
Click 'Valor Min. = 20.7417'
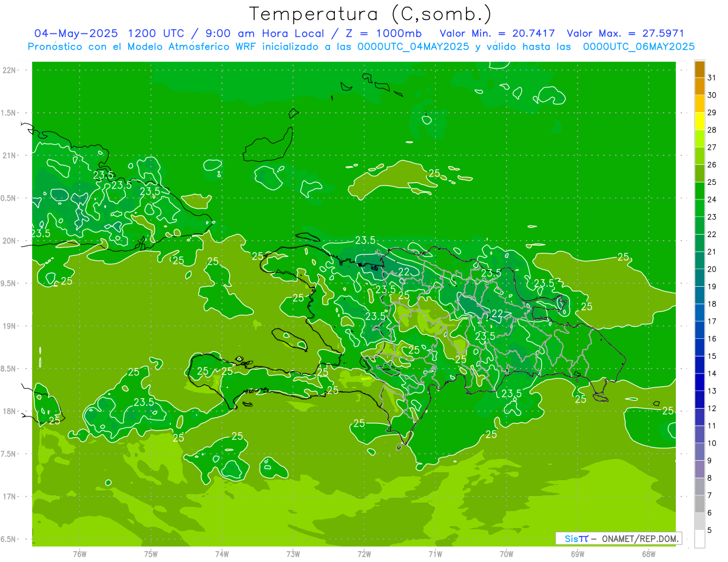(x=497, y=33)
